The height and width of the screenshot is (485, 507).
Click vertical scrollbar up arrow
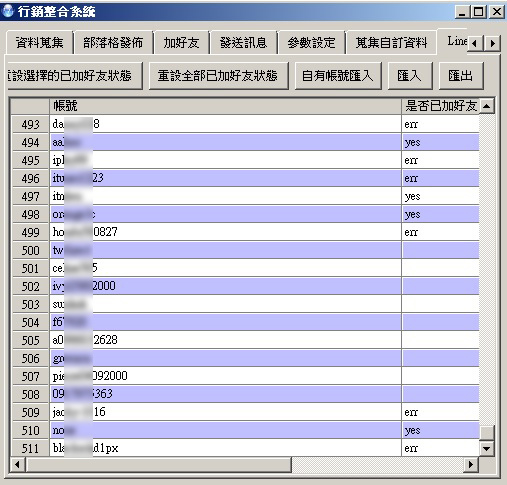click(487, 106)
